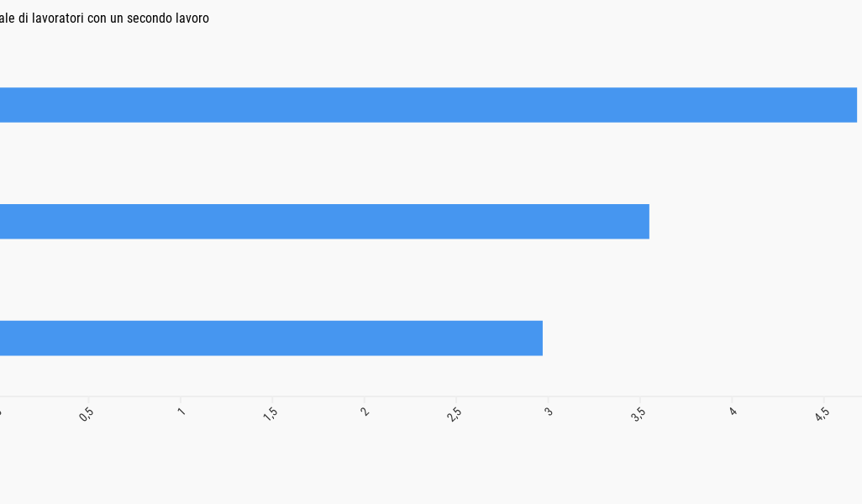Click the longest blue bar at top
This screenshot has width=862, height=504.
click(x=428, y=105)
